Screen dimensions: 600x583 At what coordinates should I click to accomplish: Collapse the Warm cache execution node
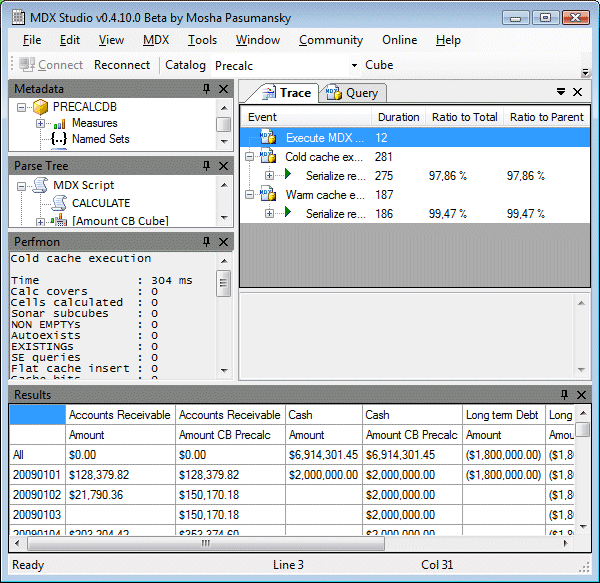click(x=249, y=195)
